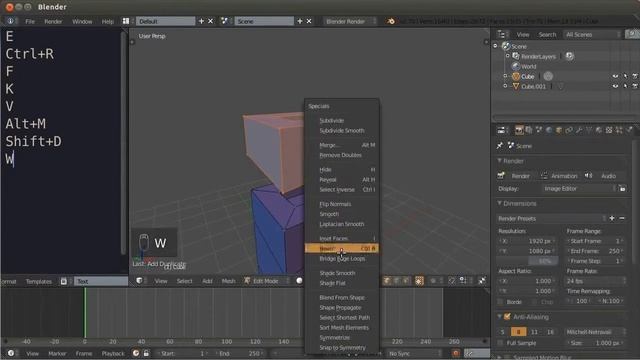The width and height of the screenshot is (640, 360).
Task: Select 16 anti-aliasing samples
Action: 550,332
